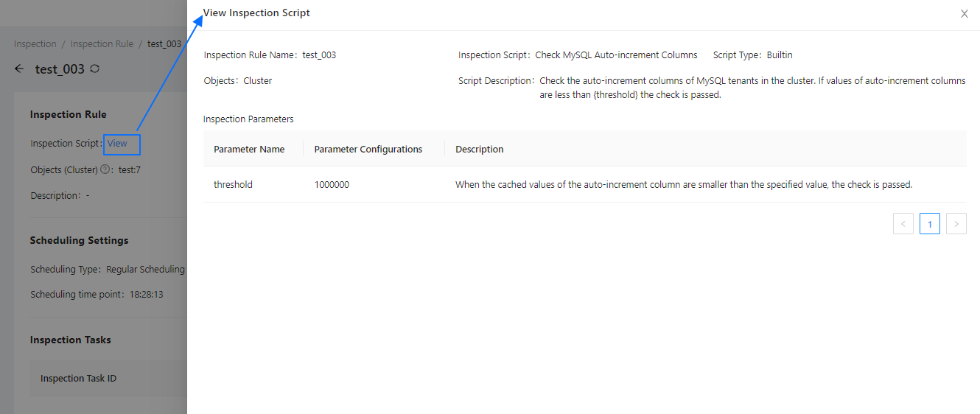Click the test:7 cluster value
The height and width of the screenshot is (414, 980).
tap(130, 169)
